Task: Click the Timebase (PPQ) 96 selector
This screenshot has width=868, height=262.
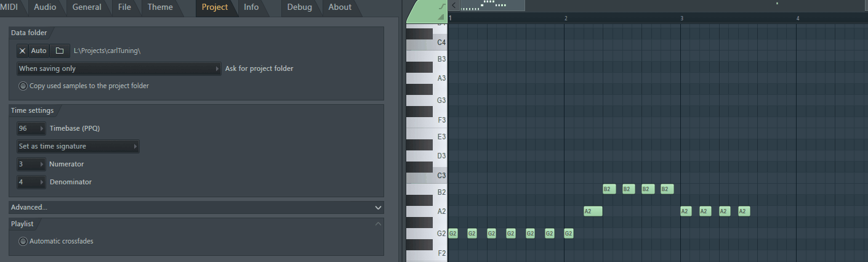Action: (x=31, y=128)
